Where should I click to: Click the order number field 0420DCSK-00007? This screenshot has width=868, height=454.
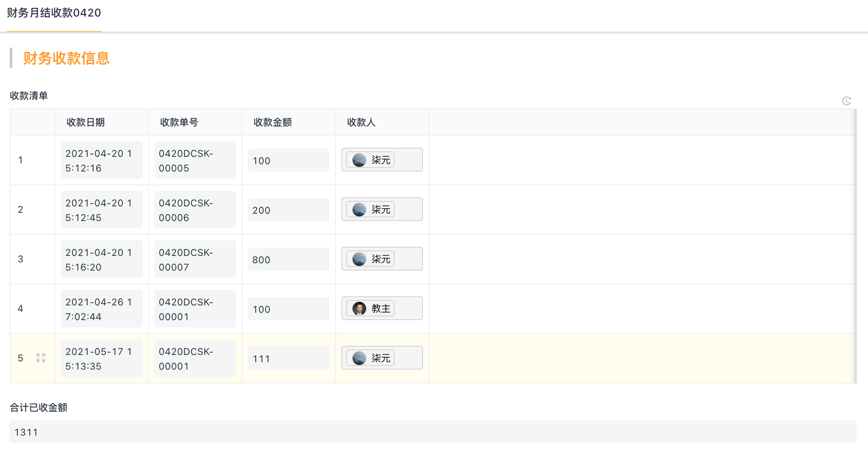(x=195, y=259)
